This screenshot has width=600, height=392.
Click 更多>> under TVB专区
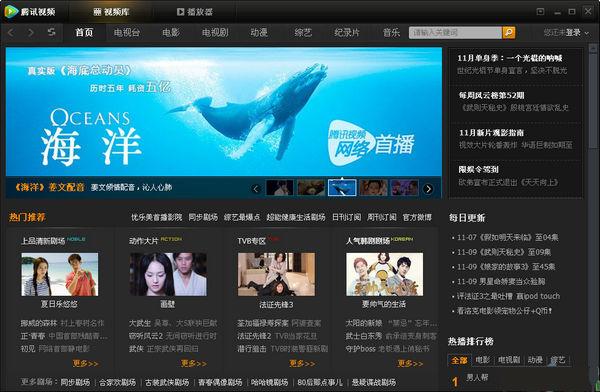(x=302, y=363)
